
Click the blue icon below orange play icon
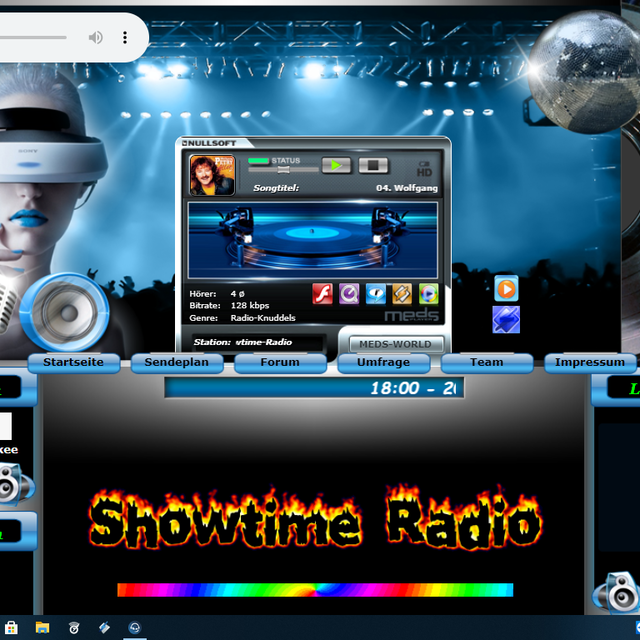click(x=506, y=320)
